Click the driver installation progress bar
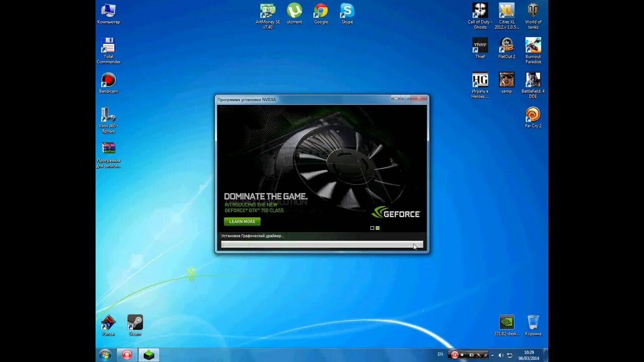 point(322,245)
